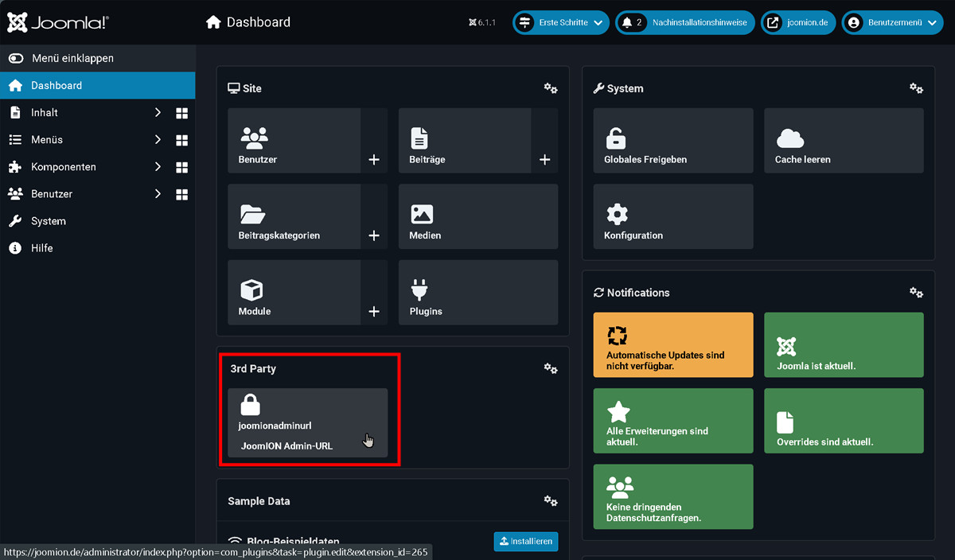The image size is (955, 560).
Task: Open the Globales Freigeben tile
Action: coord(673,140)
